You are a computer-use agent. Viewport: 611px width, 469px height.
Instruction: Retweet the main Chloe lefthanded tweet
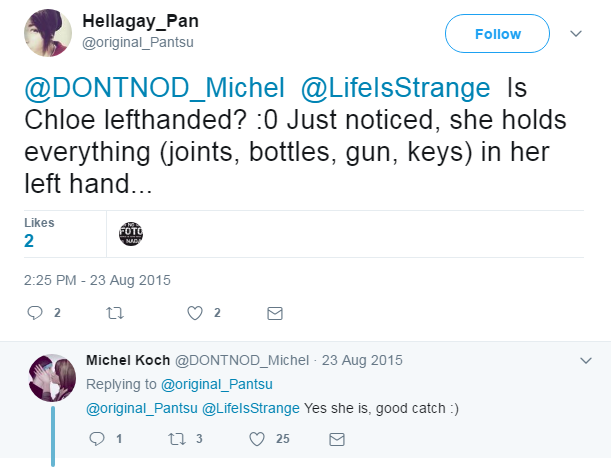tap(114, 313)
